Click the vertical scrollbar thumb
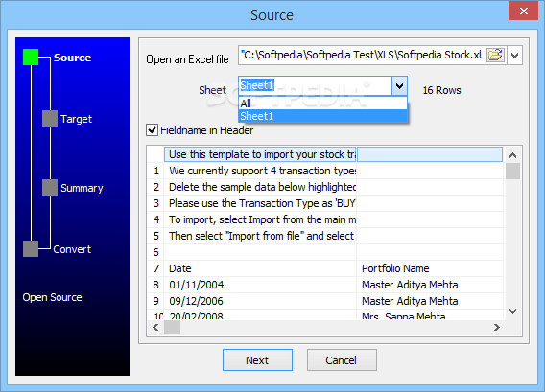The image size is (545, 392). click(512, 172)
